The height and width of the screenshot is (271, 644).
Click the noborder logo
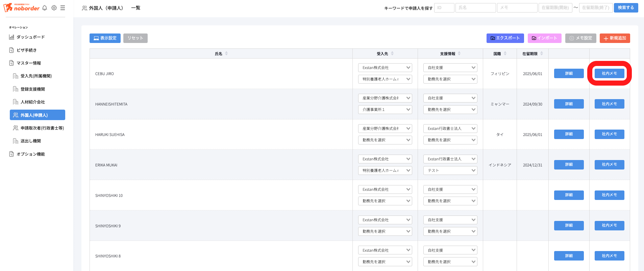pos(22,7)
